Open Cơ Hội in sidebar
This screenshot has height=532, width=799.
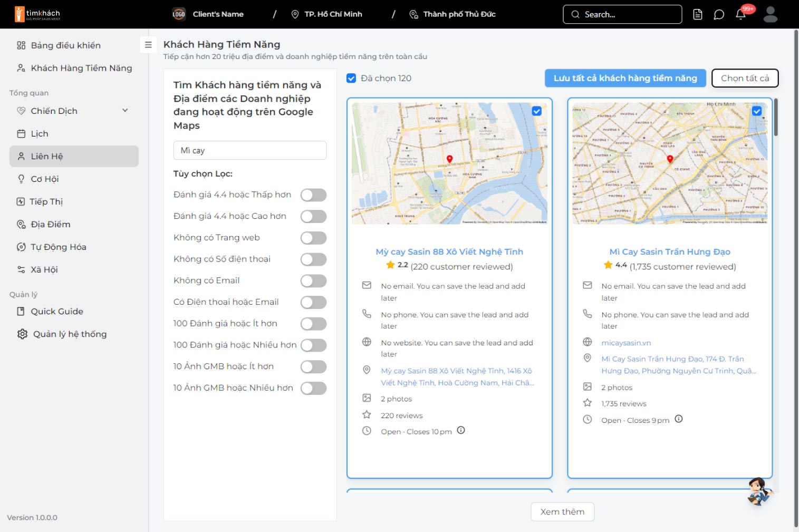pyautogui.click(x=74, y=179)
